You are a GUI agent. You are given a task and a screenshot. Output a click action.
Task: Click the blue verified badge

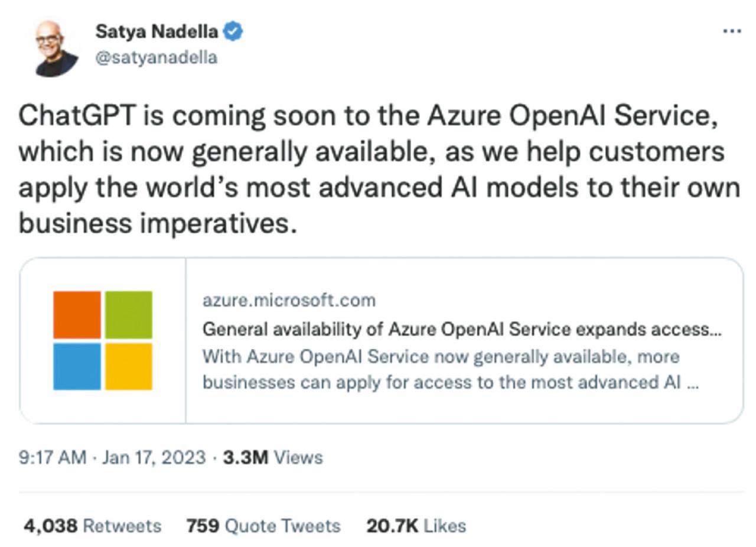(x=233, y=32)
